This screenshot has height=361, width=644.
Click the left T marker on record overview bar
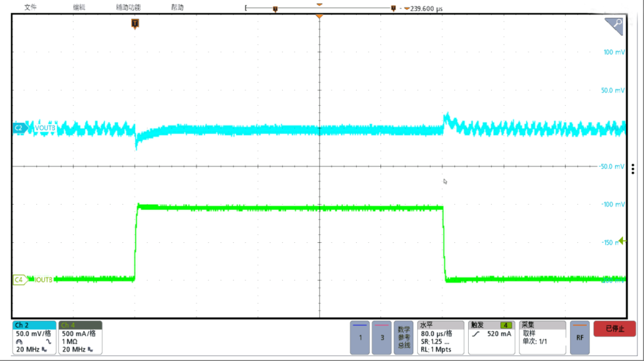pyautogui.click(x=275, y=8)
